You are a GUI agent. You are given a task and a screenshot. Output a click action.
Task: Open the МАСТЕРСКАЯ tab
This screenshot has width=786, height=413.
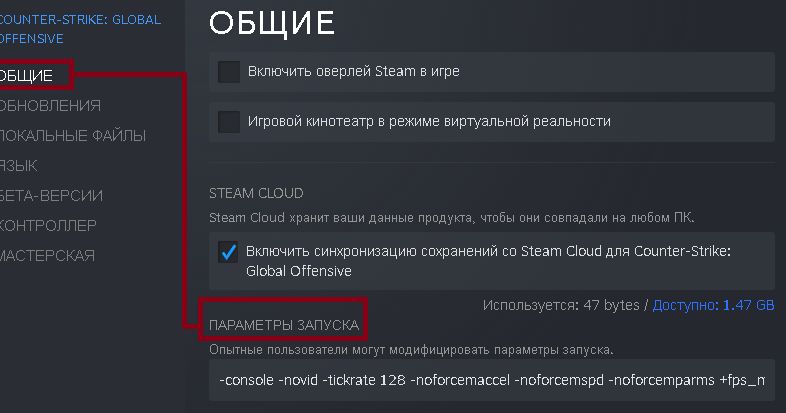[47, 255]
